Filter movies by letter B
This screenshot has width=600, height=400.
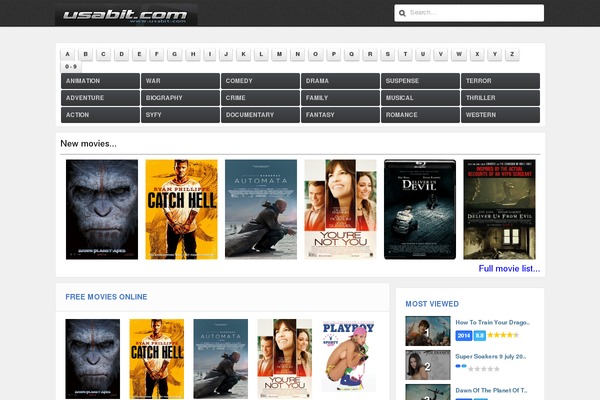click(x=86, y=54)
